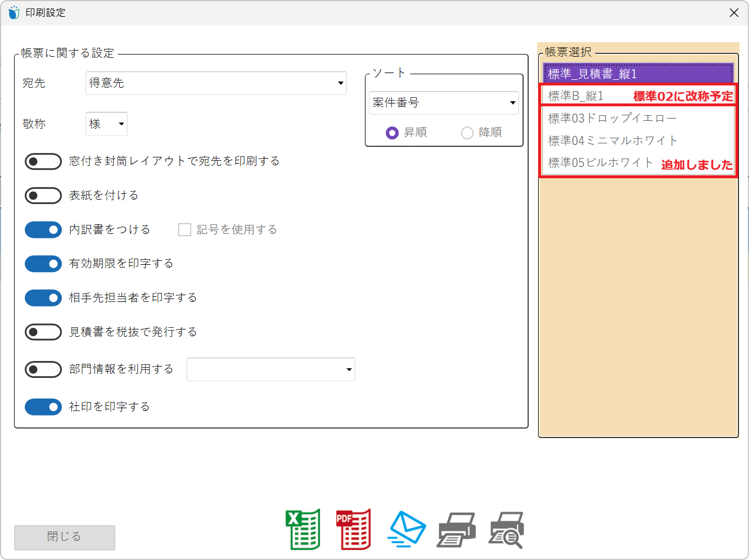Disable the 内訳書をつける toggle

tap(43, 230)
